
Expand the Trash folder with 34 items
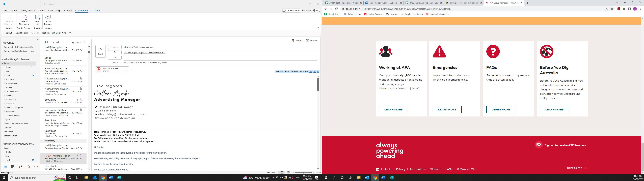click(5, 75)
